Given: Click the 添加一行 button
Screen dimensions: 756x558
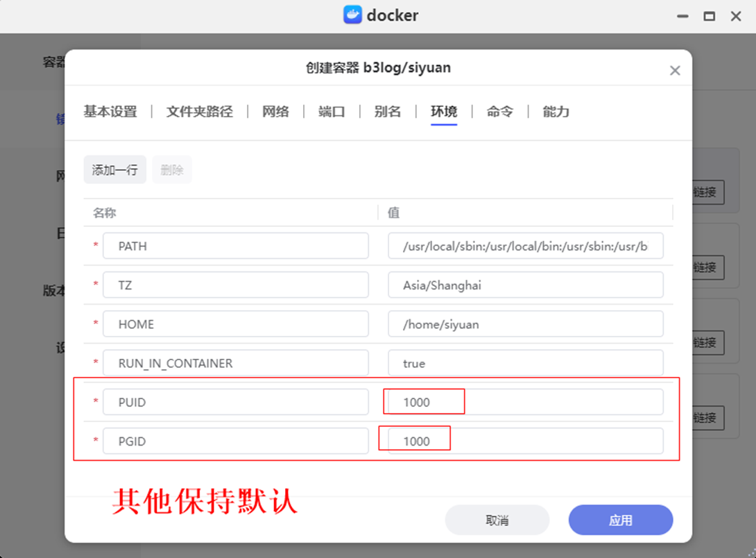Looking at the screenshot, I should (114, 170).
